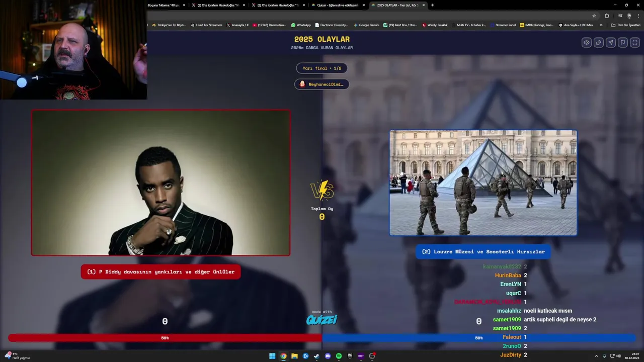Viewport: 644px width, 362px height.
Task: Vote for Louvre Müzesi ve Scooterlı Hırsızlar
Action: 483,252
